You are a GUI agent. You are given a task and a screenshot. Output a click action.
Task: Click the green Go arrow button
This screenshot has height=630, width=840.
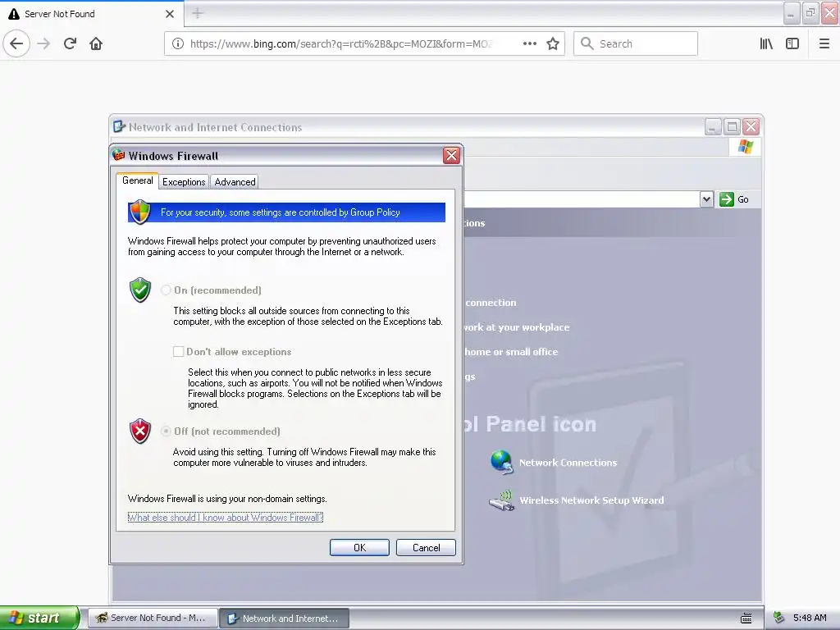[x=727, y=199]
